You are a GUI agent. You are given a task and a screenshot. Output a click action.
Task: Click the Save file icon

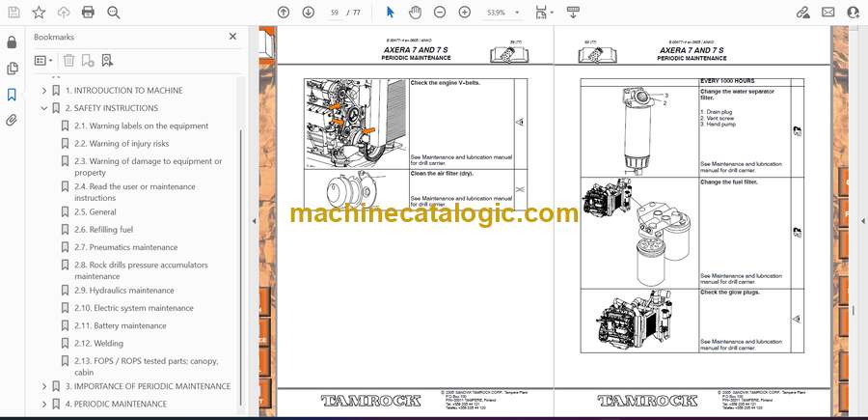click(14, 13)
